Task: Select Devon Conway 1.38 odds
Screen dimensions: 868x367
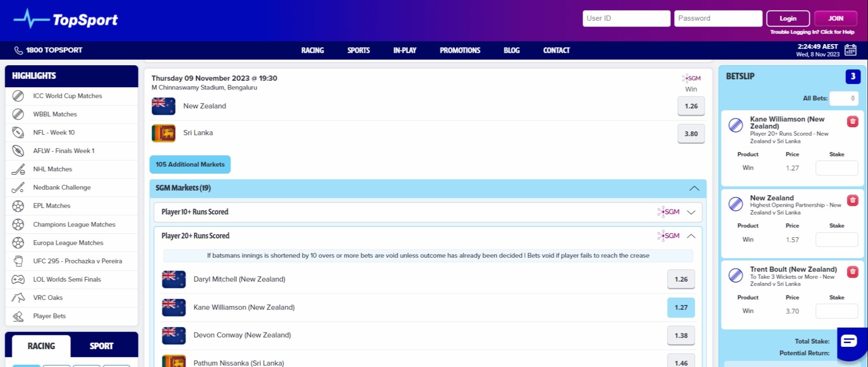Action: tap(681, 335)
